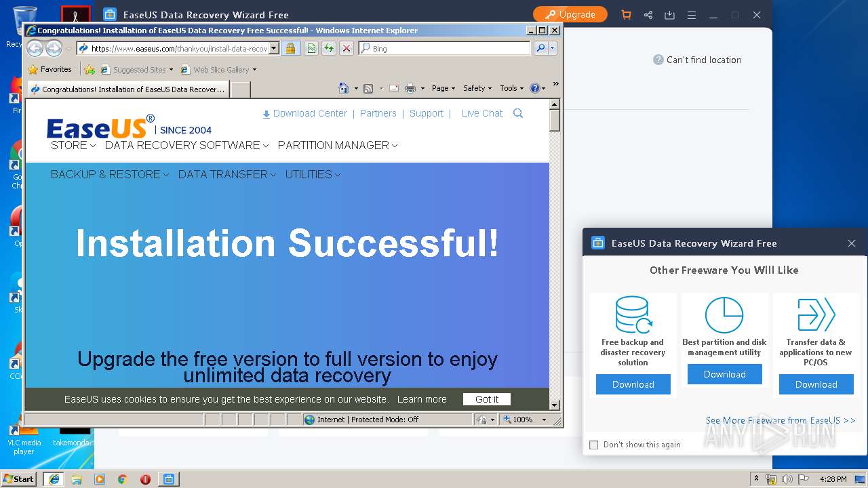Expand the recent pages dropdown arrow
Image resolution: width=868 pixels, height=488 pixels.
68,49
